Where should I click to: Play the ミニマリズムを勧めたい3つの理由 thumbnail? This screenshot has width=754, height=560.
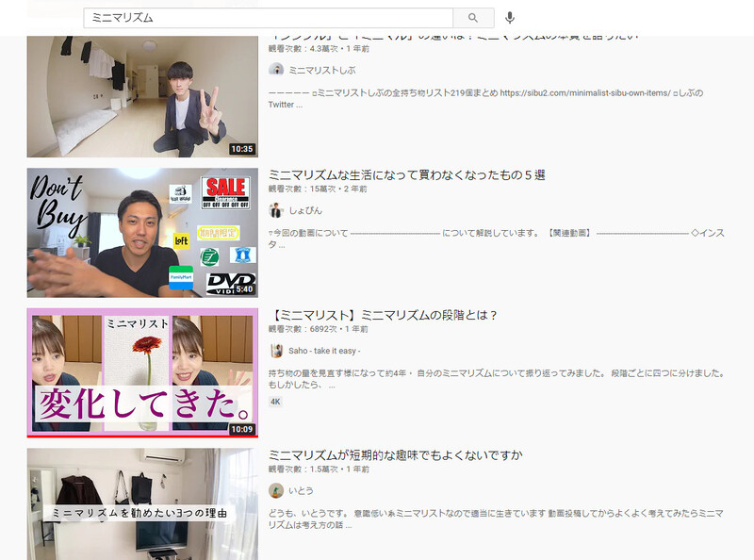pyautogui.click(x=141, y=503)
